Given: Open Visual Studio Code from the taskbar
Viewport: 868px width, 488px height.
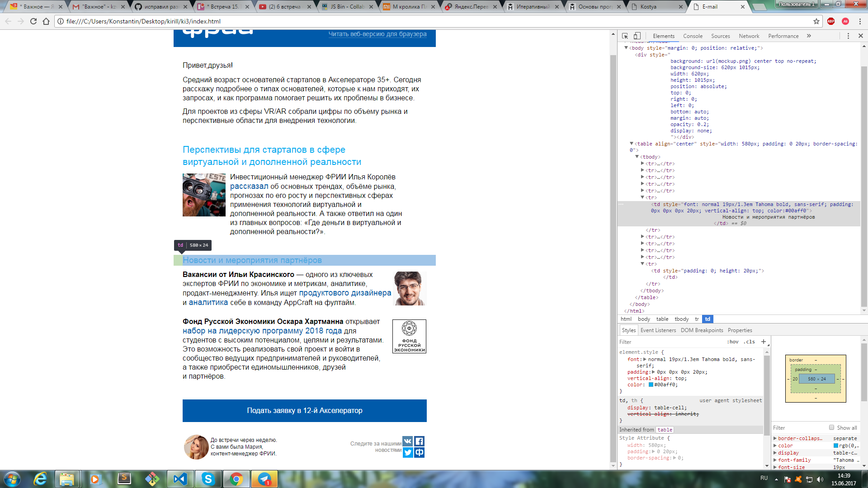Looking at the screenshot, I should coord(180,479).
